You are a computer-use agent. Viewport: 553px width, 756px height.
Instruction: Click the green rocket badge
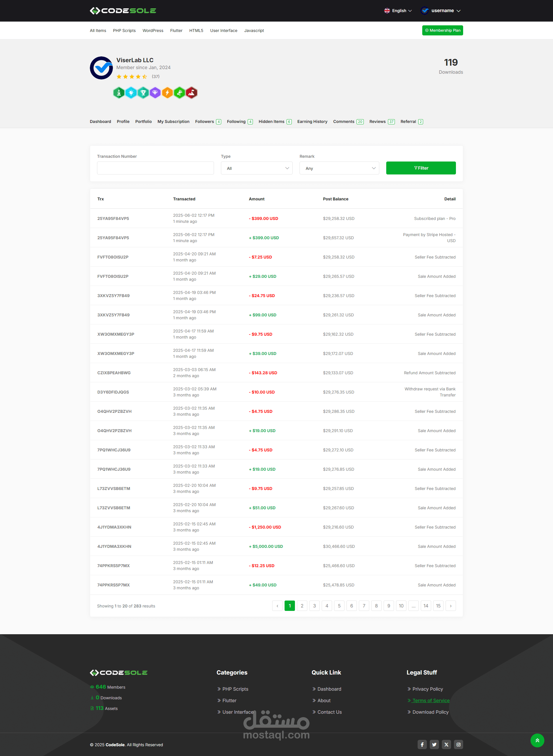tap(179, 93)
